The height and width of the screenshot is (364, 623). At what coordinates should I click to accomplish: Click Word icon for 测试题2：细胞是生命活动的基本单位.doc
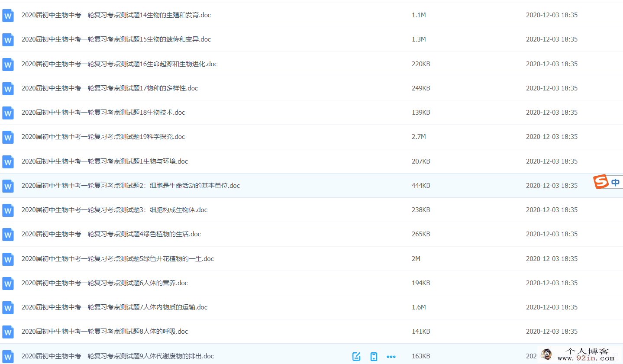(x=8, y=186)
